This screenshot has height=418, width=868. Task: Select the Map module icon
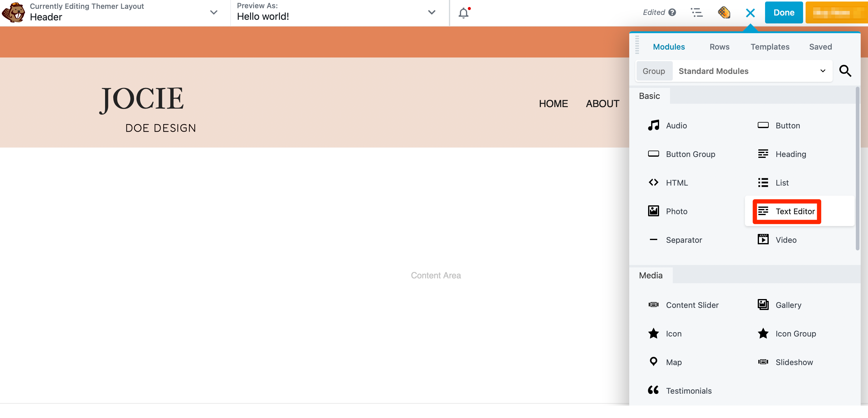pyautogui.click(x=653, y=362)
